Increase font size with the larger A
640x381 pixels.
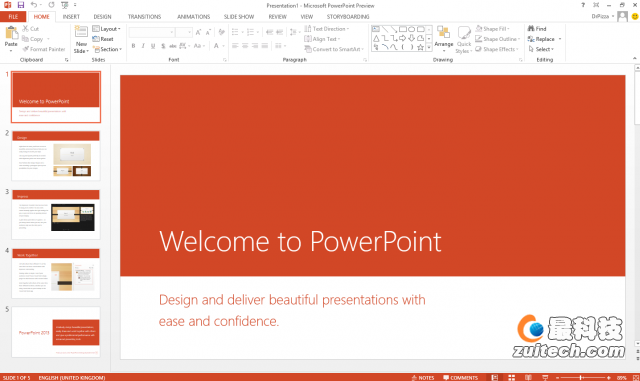click(x=198, y=32)
